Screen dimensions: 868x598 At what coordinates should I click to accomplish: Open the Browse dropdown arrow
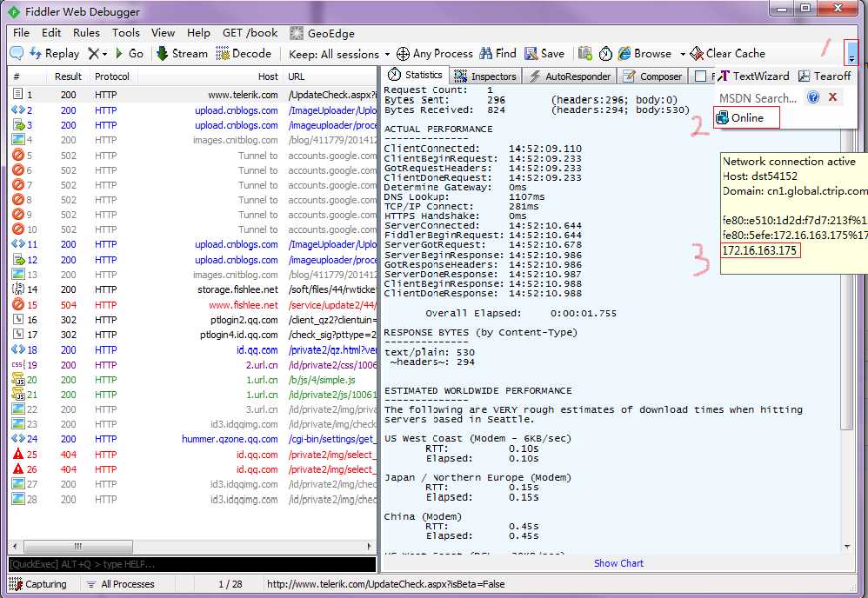point(683,54)
